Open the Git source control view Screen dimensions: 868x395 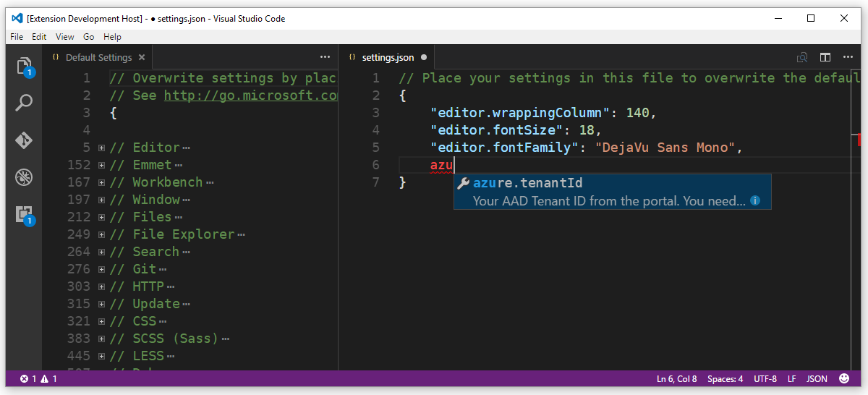tap(25, 140)
